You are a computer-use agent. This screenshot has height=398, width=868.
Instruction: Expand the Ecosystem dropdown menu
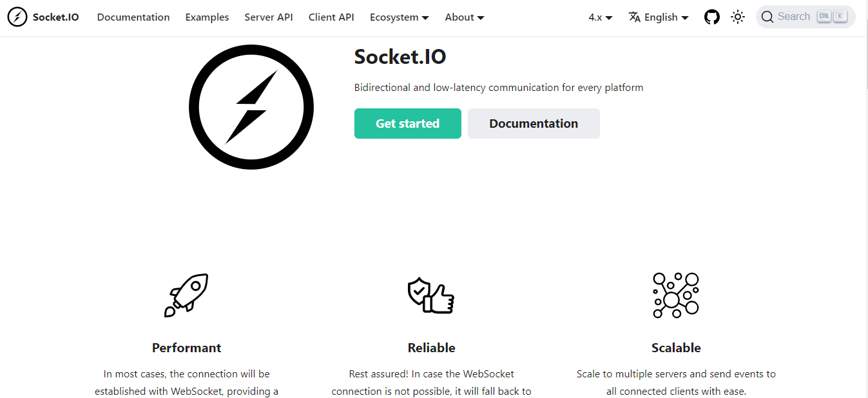400,17
